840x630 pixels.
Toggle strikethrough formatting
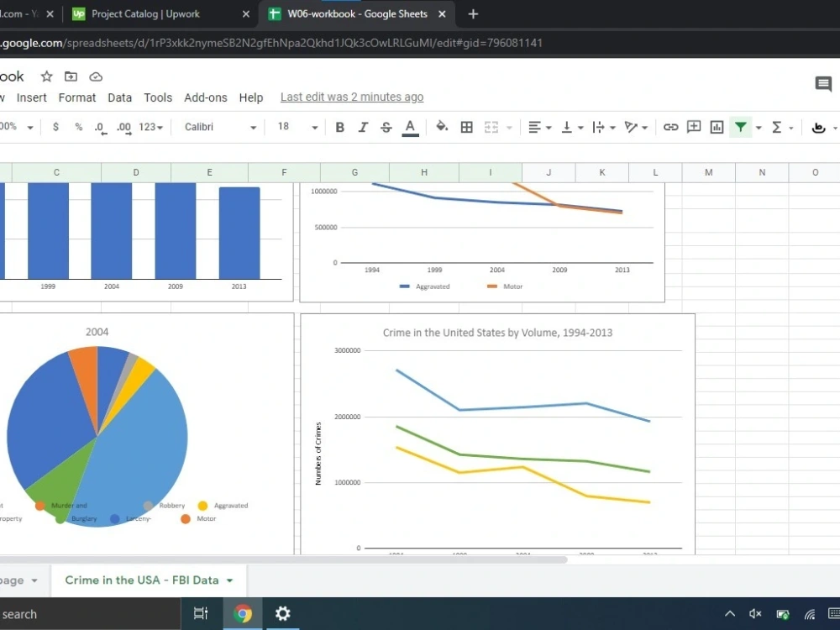[386, 127]
